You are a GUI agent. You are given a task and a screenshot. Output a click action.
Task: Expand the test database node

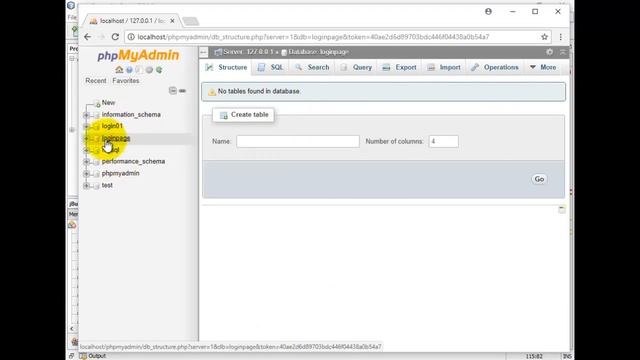coord(86,186)
